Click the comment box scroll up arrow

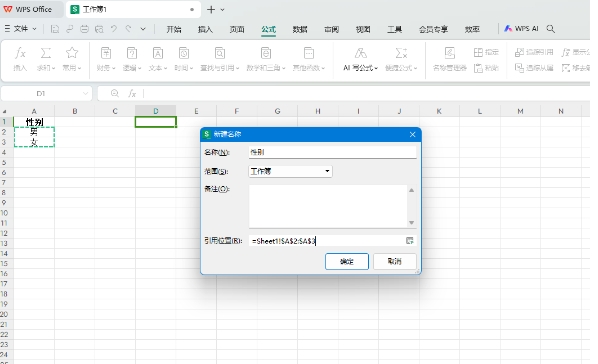click(x=412, y=190)
